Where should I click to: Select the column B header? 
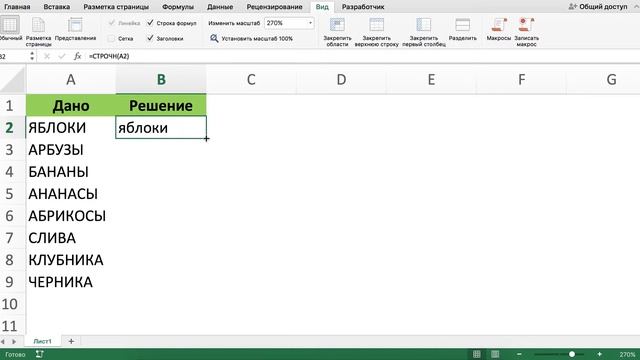click(x=161, y=80)
